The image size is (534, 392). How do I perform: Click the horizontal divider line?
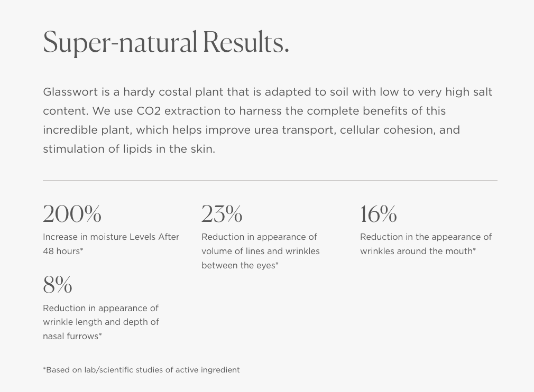point(270,180)
